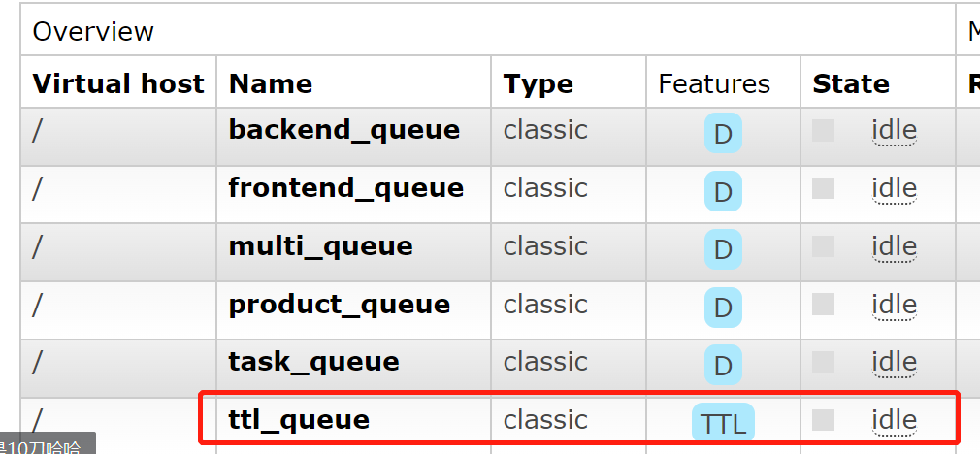Click the D feature badge for multi_queue

pos(723,249)
